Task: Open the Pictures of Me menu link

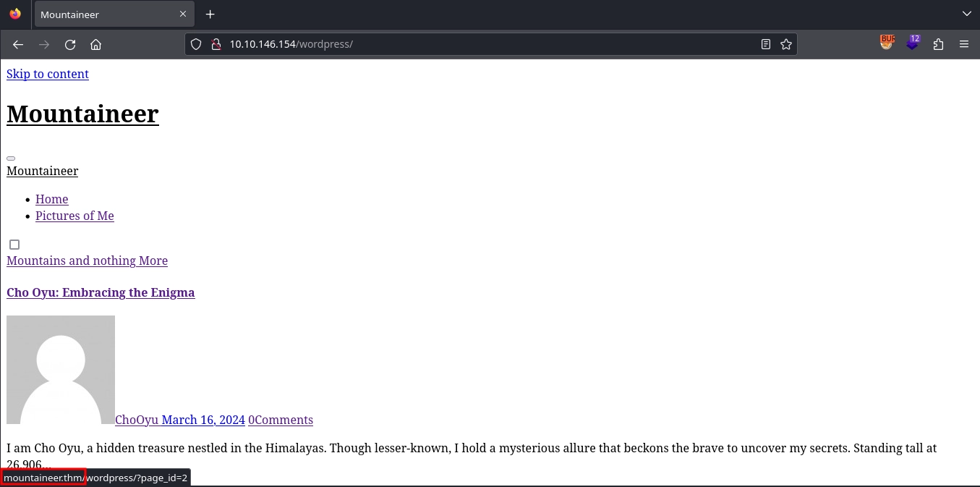Action: tap(74, 216)
